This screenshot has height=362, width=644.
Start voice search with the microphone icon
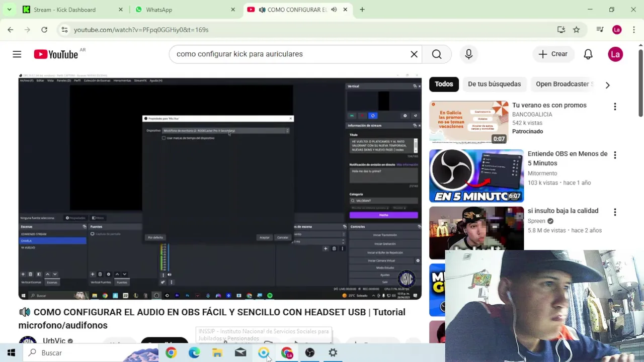(469, 54)
